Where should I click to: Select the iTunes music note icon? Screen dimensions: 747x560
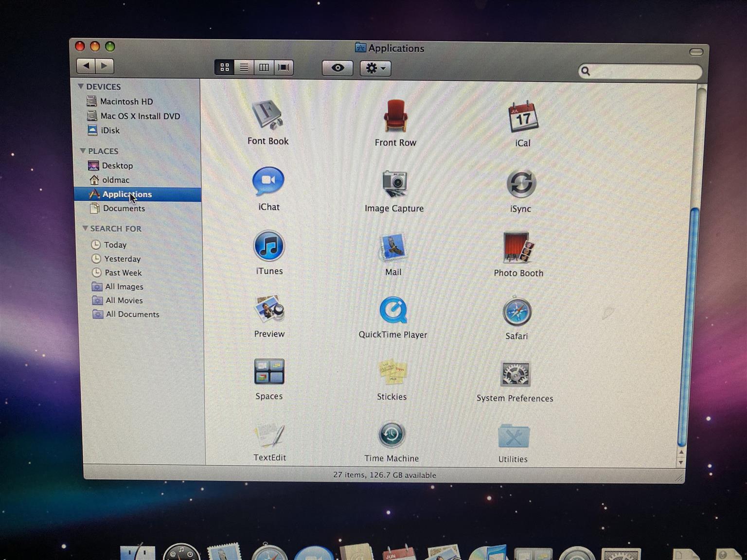pyautogui.click(x=268, y=246)
